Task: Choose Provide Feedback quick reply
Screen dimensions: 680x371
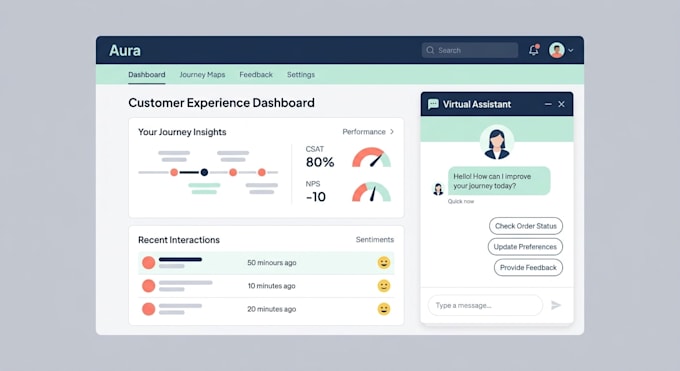Action: [x=528, y=267]
